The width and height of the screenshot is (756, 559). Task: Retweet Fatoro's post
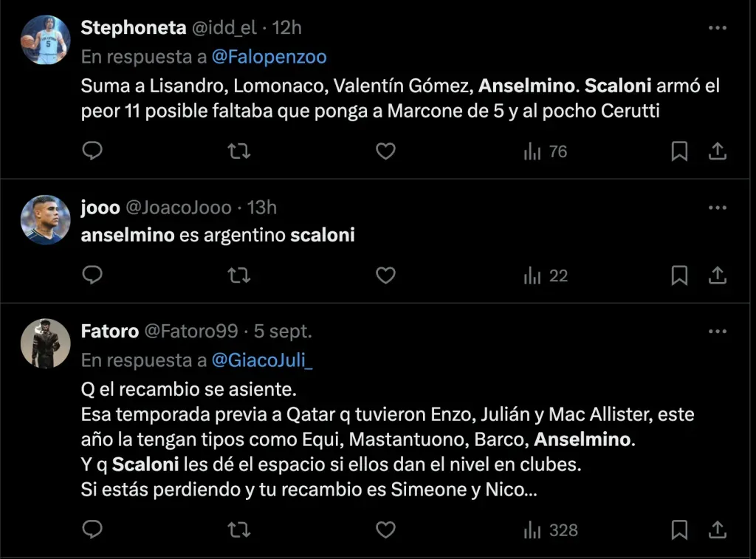point(238,529)
